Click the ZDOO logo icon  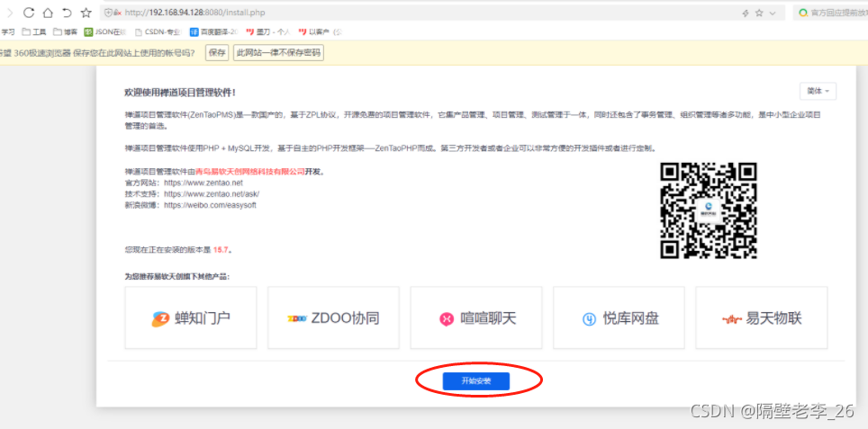297,319
